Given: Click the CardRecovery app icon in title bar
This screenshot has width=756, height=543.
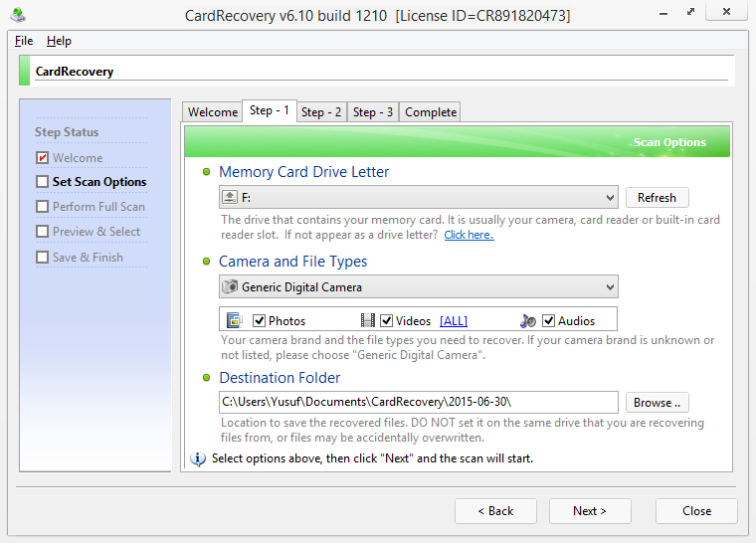Looking at the screenshot, I should [18, 16].
